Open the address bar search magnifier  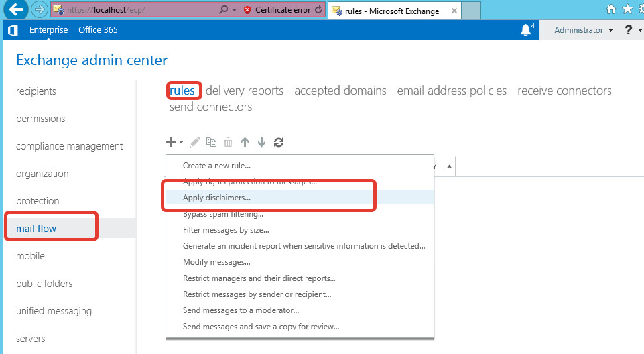point(224,9)
